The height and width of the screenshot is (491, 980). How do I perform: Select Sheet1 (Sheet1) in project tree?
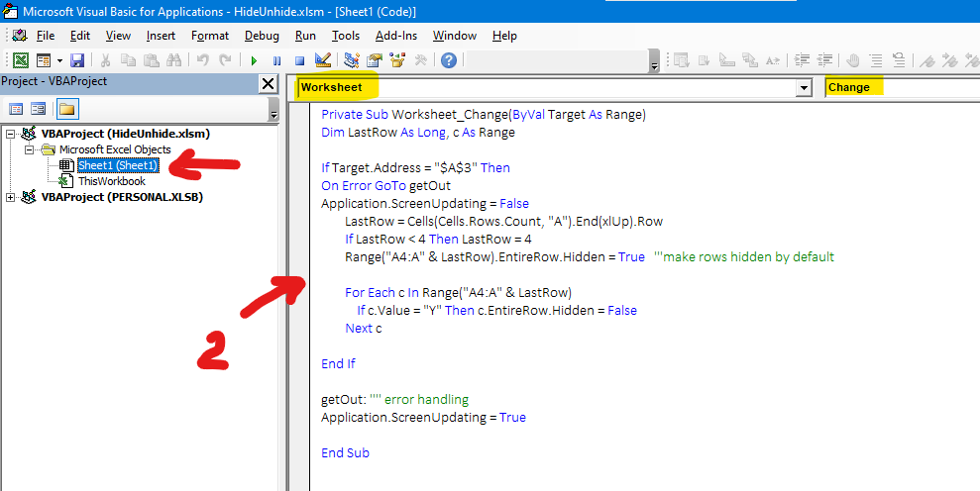click(118, 165)
